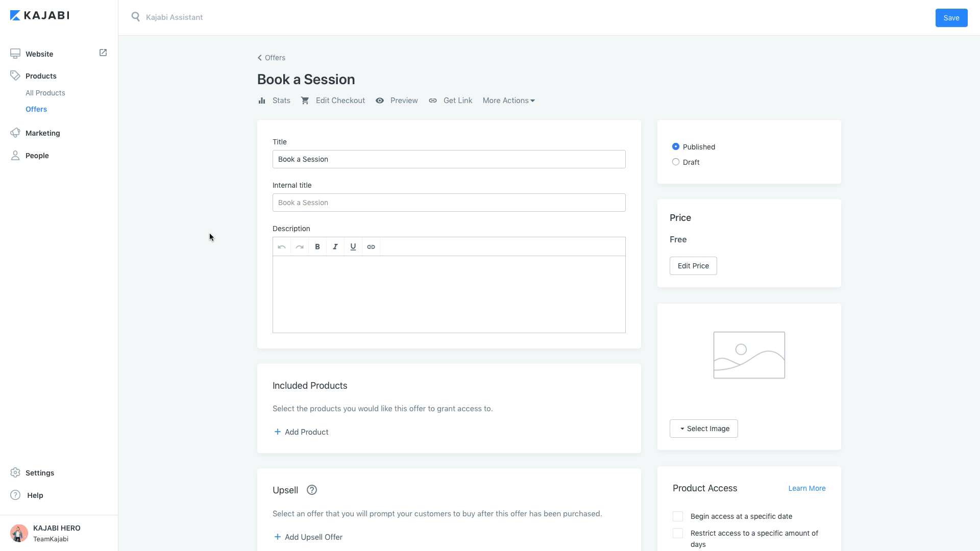The image size is (980, 551).
Task: Click the Underline formatting icon
Action: coord(353,247)
